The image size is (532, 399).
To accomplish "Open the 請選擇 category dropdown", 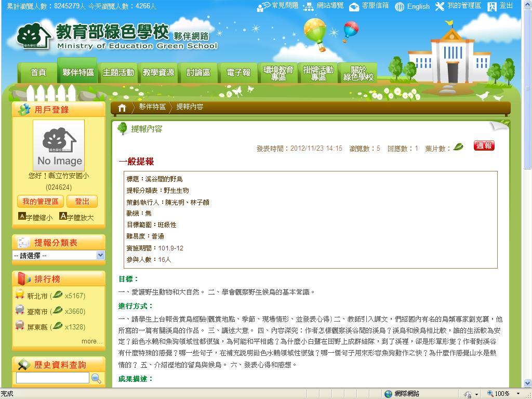I will click(x=58, y=255).
